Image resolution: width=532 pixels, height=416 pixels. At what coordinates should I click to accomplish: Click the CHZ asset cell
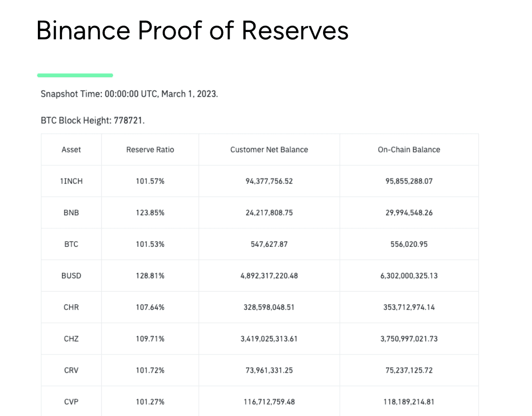[71, 338]
